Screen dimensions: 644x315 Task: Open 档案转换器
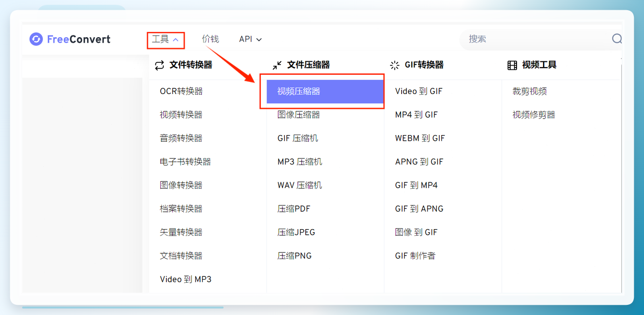coord(181,209)
